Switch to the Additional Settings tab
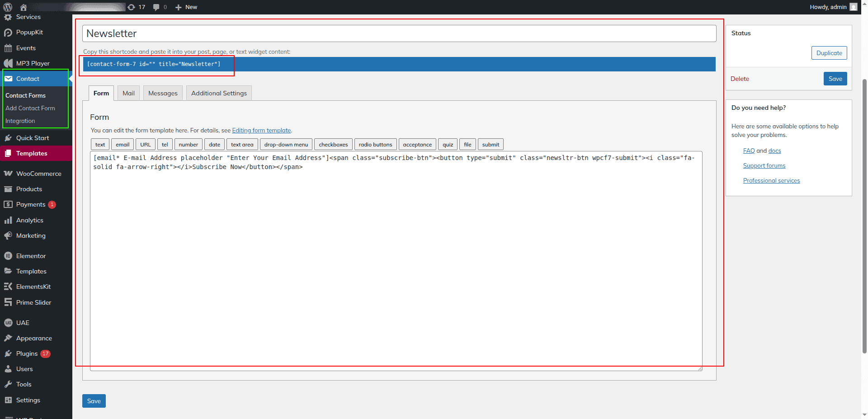 coord(219,93)
